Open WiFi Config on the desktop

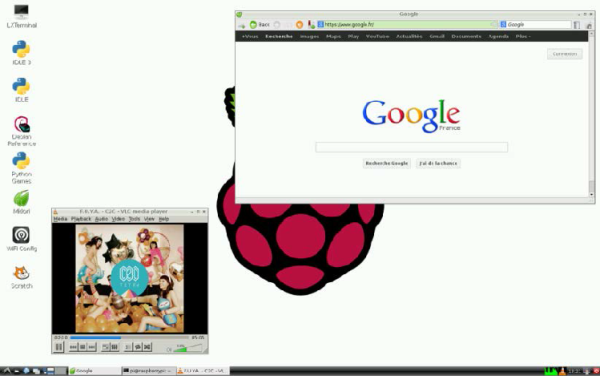click(x=21, y=239)
